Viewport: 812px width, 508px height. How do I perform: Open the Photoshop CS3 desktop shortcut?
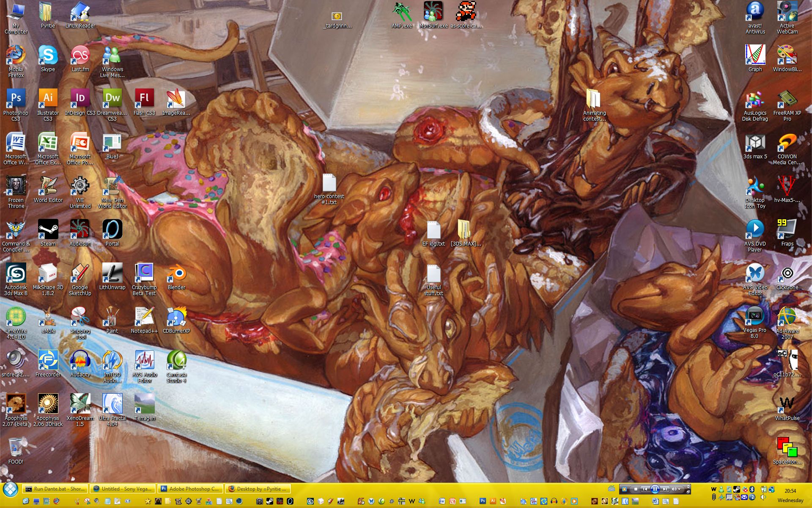coord(16,105)
